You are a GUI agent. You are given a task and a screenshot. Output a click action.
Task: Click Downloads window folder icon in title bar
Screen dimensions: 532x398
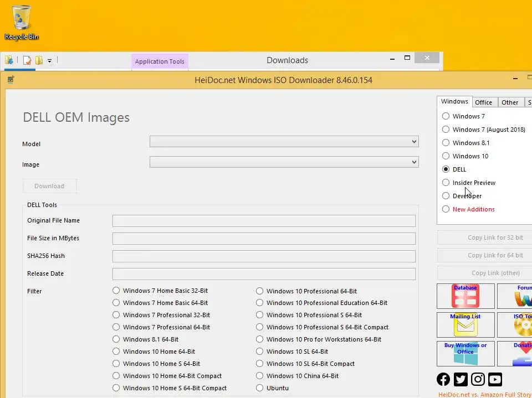(9, 60)
